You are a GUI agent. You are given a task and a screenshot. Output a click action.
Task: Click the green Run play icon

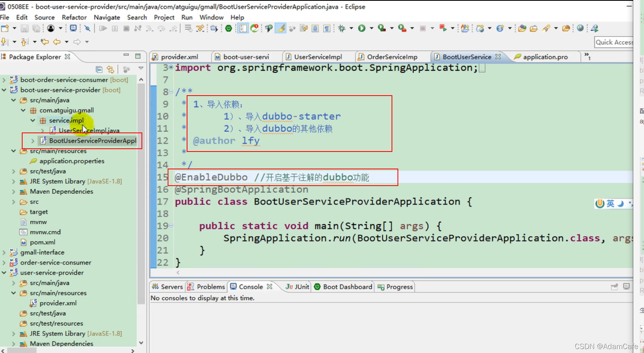tap(362, 28)
